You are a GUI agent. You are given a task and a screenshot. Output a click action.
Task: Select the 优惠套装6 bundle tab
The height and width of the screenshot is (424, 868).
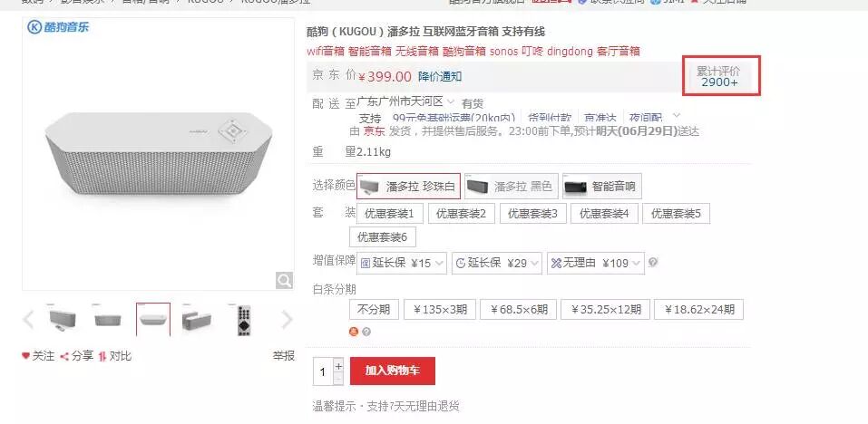coord(383,237)
